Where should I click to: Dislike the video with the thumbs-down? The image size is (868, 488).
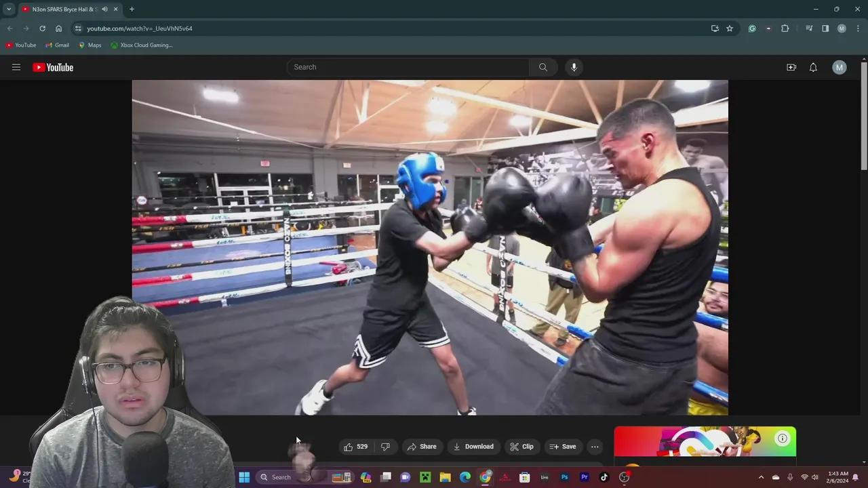[385, 446]
